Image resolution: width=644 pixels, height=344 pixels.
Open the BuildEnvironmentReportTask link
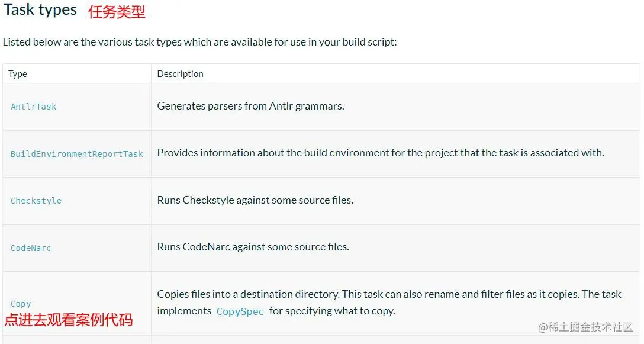[x=77, y=154]
